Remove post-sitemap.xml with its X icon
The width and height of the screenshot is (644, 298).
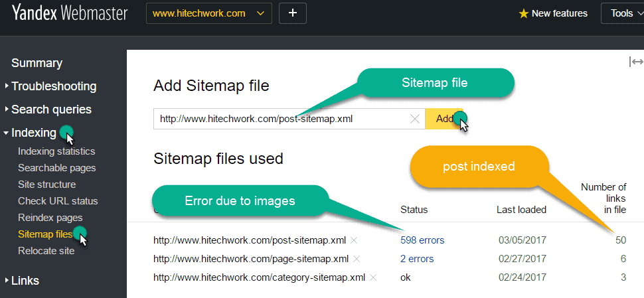(354, 240)
